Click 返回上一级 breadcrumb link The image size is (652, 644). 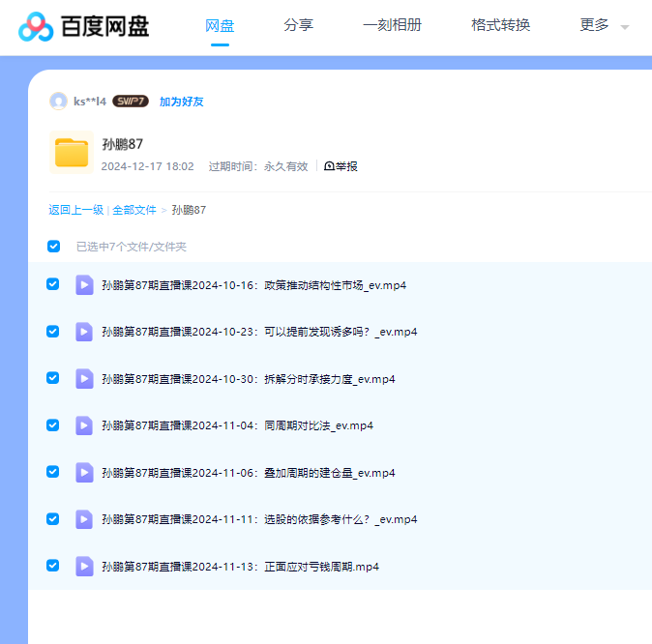point(76,210)
